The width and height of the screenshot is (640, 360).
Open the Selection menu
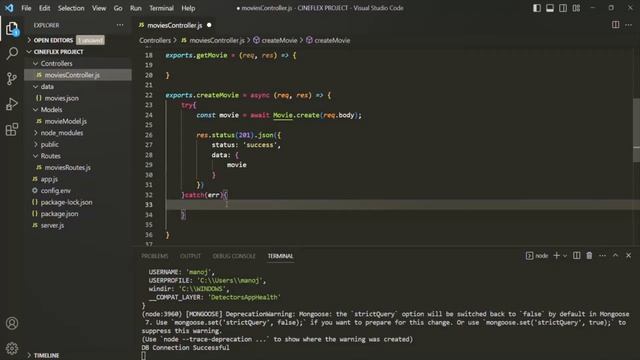click(71, 8)
